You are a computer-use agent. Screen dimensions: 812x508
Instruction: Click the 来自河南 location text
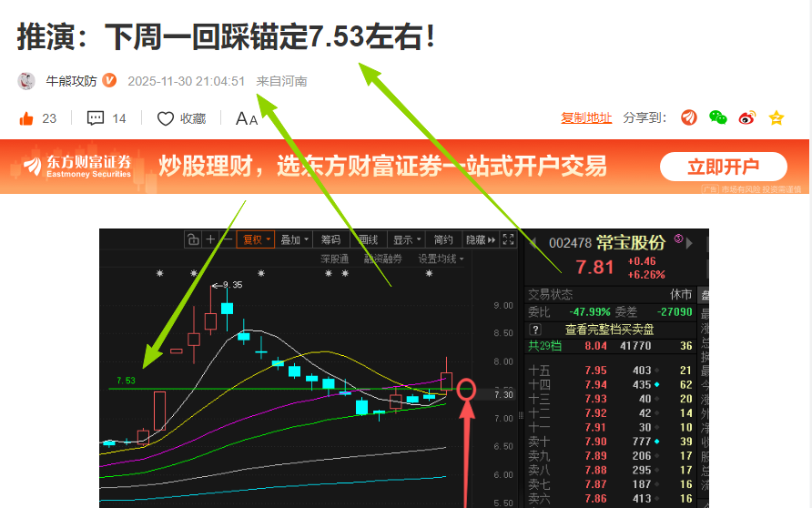(x=281, y=81)
